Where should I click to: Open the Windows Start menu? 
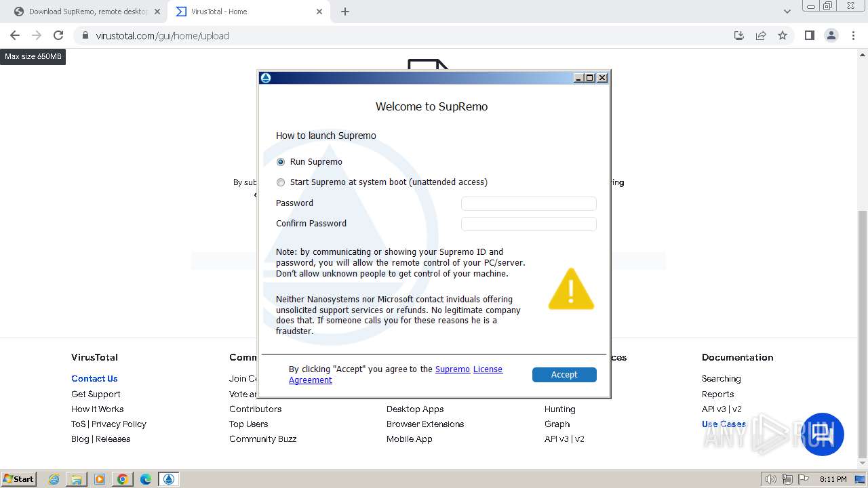pos(18,479)
